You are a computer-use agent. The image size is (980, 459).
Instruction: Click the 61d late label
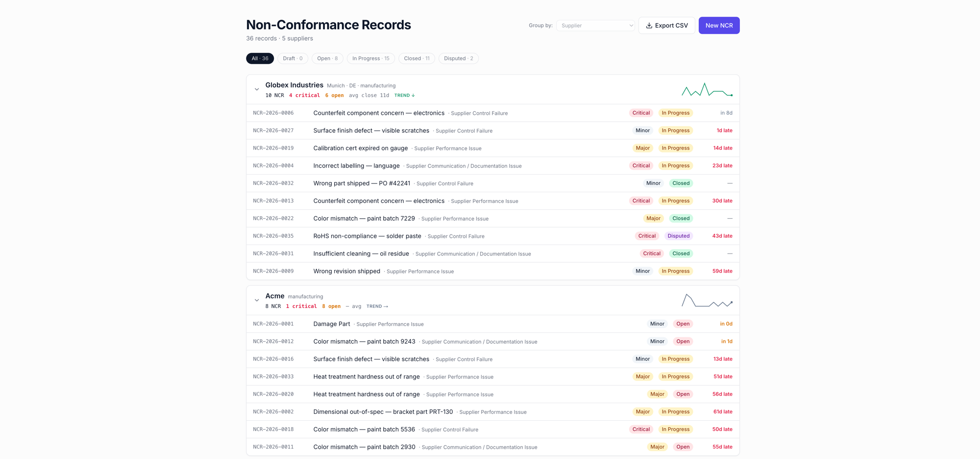pos(723,412)
